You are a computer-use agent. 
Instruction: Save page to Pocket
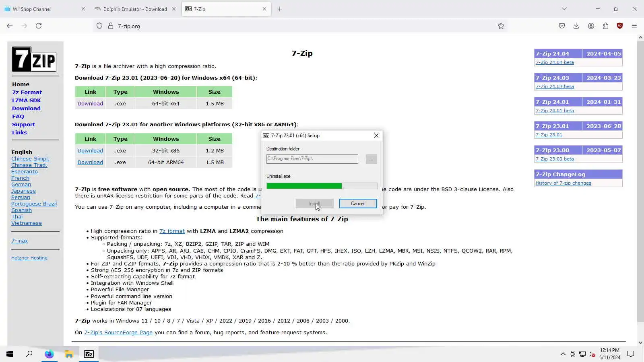point(562,26)
